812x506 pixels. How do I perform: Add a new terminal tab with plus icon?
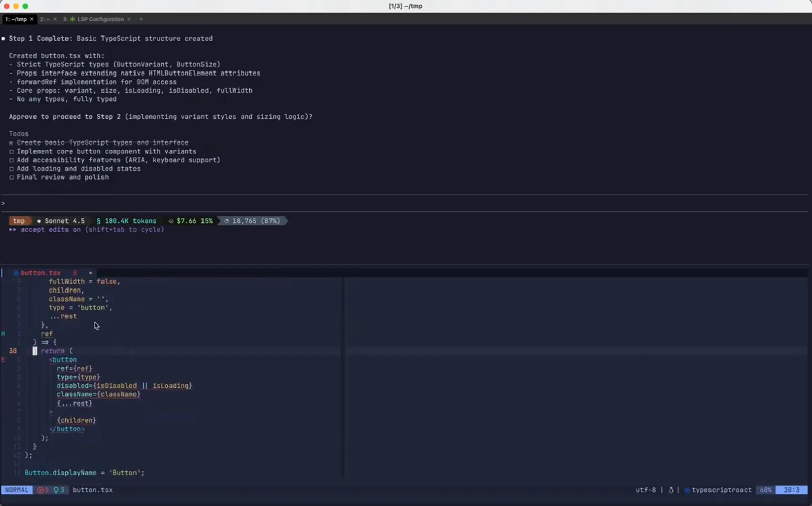tap(141, 19)
